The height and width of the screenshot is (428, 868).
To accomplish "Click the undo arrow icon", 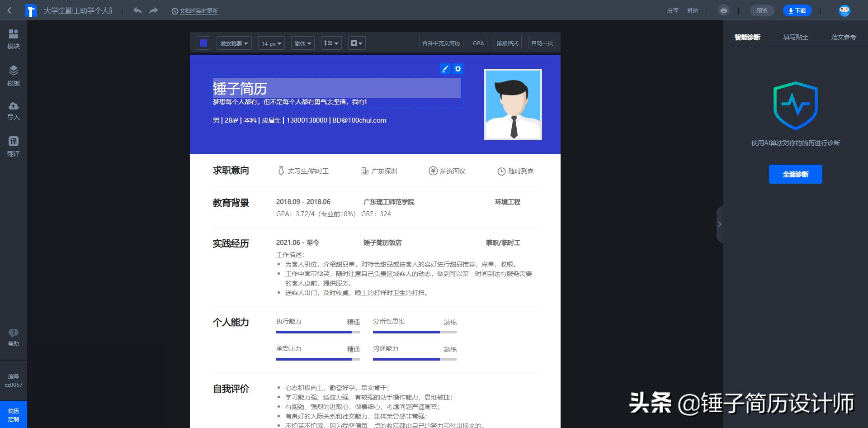I will pyautogui.click(x=138, y=10).
